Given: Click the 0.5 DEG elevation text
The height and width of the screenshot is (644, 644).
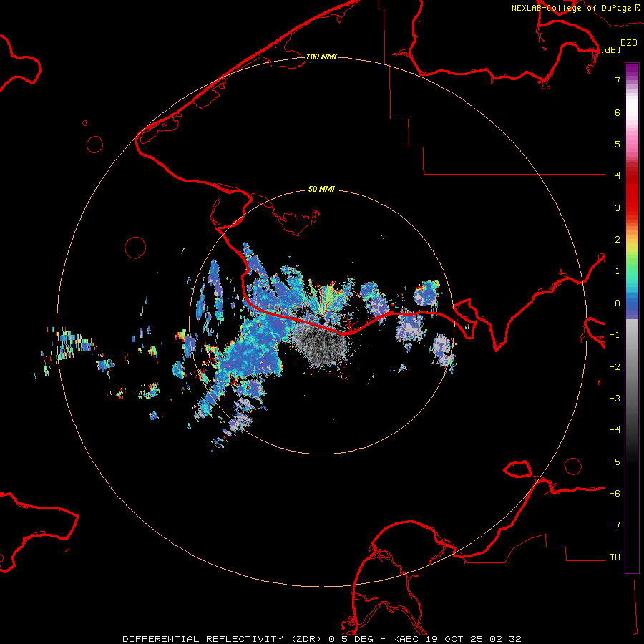Looking at the screenshot, I should click(351, 639).
